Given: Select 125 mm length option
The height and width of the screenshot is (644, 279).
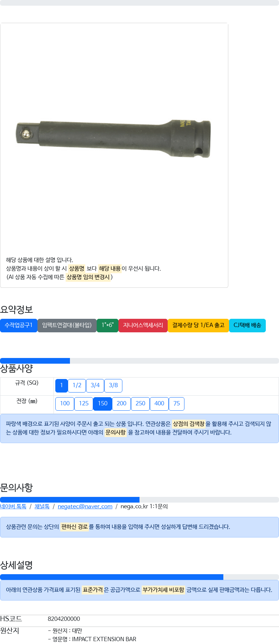Looking at the screenshot, I should pyautogui.click(x=84, y=404).
